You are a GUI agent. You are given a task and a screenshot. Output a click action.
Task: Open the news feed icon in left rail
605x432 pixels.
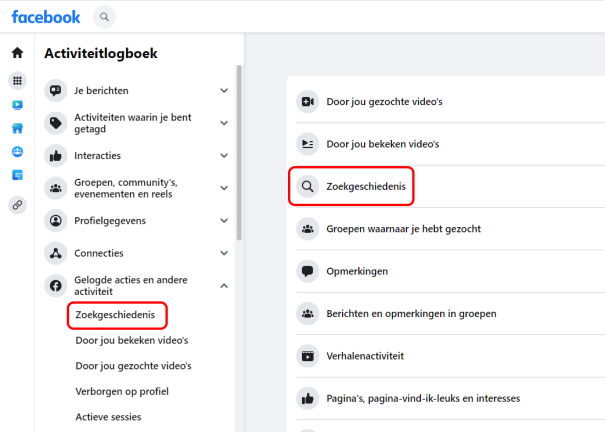pyautogui.click(x=17, y=175)
